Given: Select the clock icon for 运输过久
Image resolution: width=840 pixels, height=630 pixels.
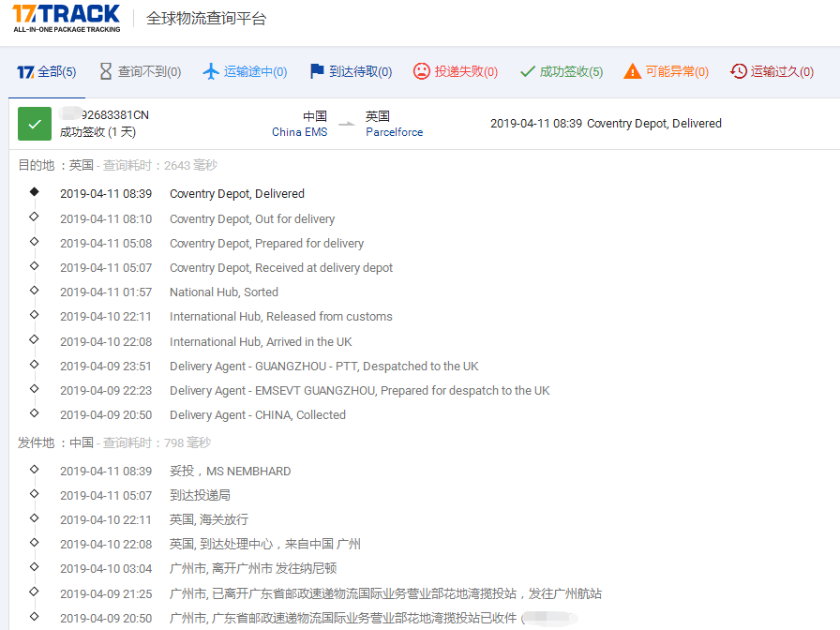Looking at the screenshot, I should click(x=738, y=70).
